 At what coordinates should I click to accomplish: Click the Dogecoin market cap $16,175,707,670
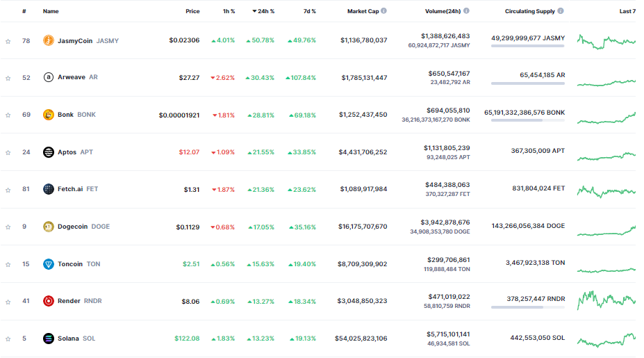pyautogui.click(x=363, y=227)
